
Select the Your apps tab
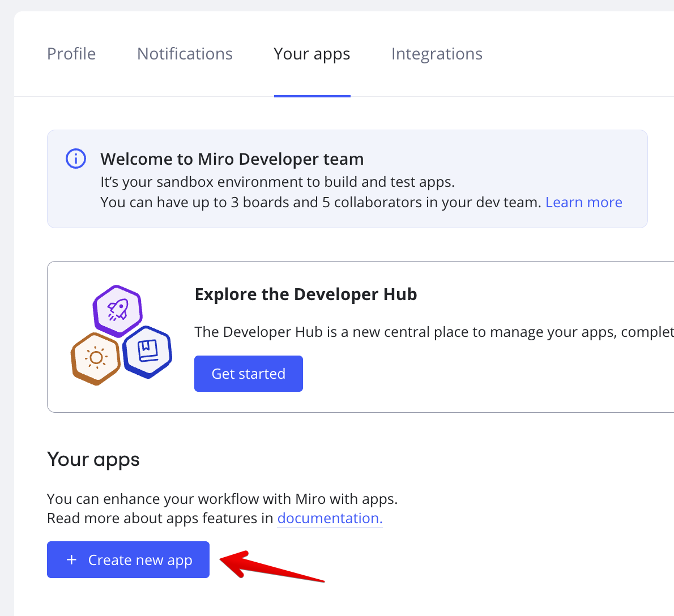312,54
